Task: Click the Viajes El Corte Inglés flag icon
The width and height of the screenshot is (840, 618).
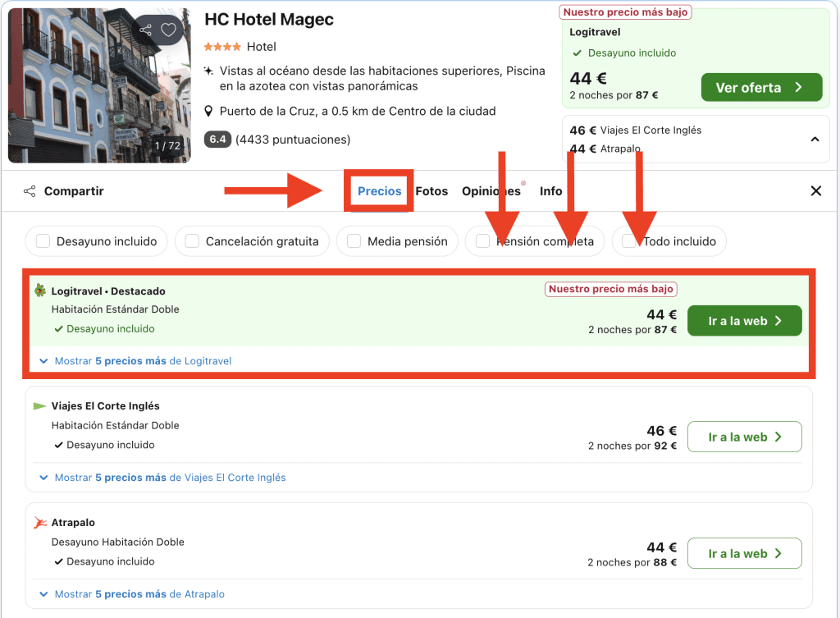Action: point(40,406)
